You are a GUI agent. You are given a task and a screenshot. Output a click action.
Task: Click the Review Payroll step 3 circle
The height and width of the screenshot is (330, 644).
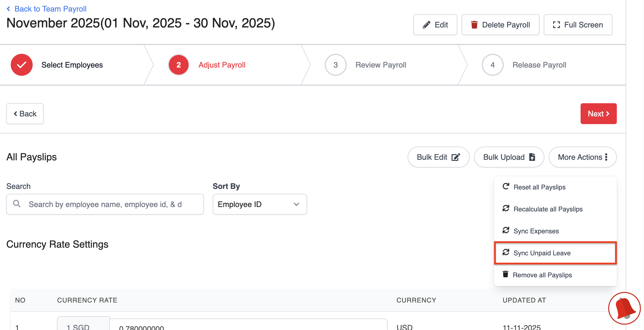tap(335, 65)
